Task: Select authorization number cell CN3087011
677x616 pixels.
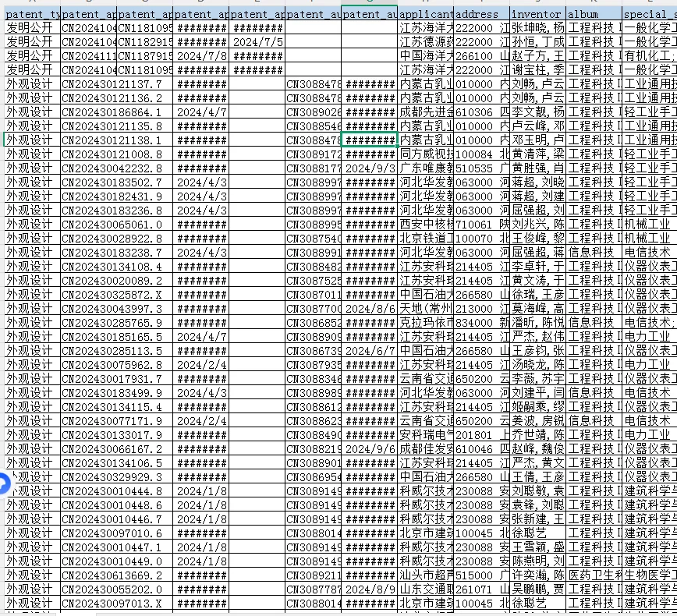Action: pos(313,295)
